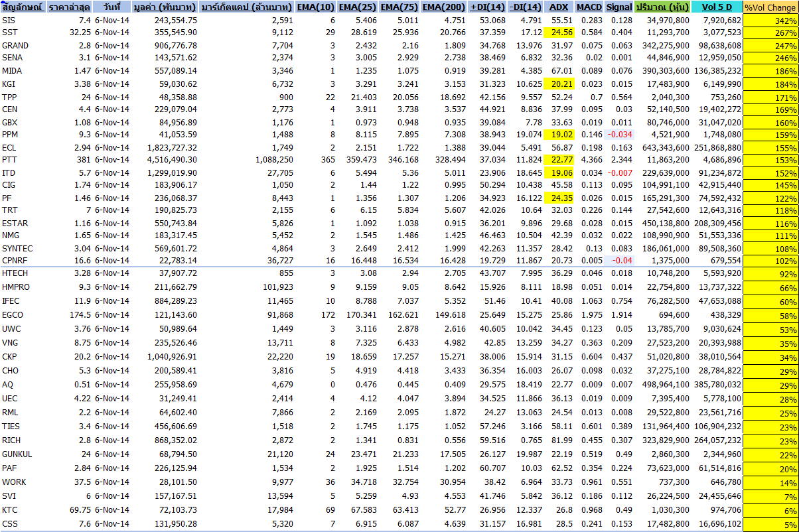Click highlighted ADX value 24.35 for PF
The width and height of the screenshot is (799, 532).
[x=559, y=198]
